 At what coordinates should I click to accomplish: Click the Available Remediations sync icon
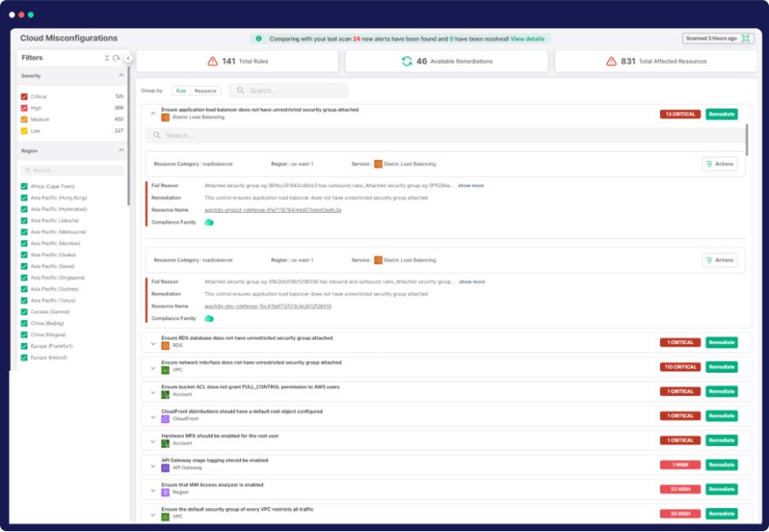(407, 61)
